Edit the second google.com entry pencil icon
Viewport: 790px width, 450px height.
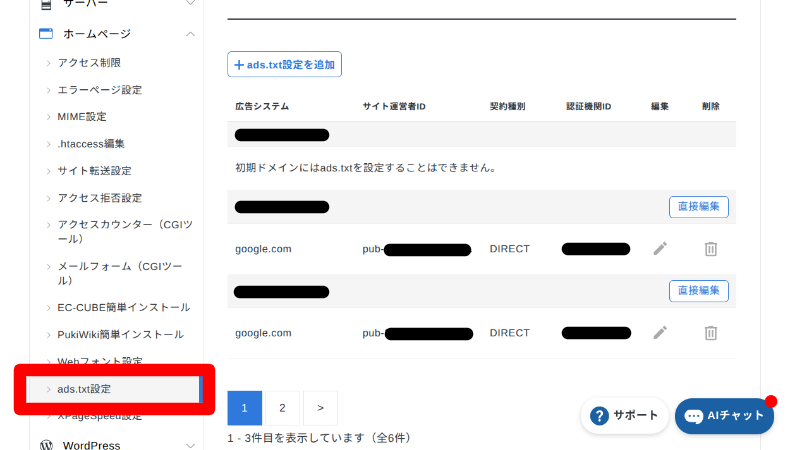pos(660,333)
